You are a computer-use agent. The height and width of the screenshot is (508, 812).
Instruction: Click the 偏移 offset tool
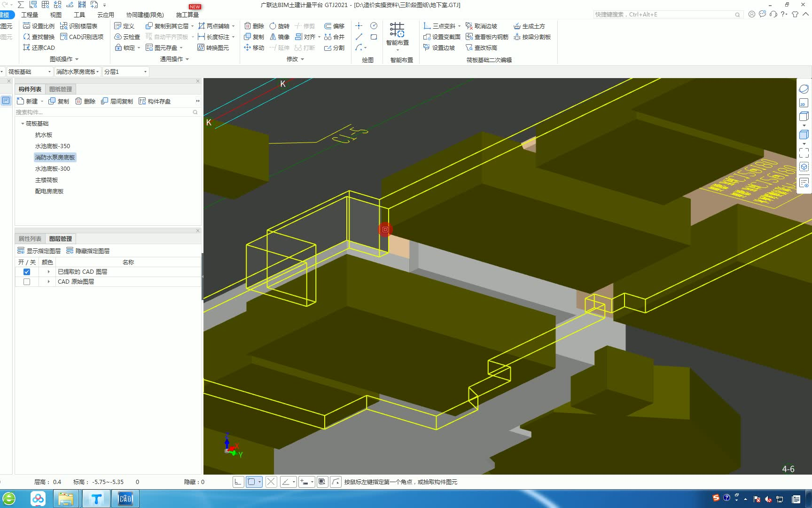[334, 26]
